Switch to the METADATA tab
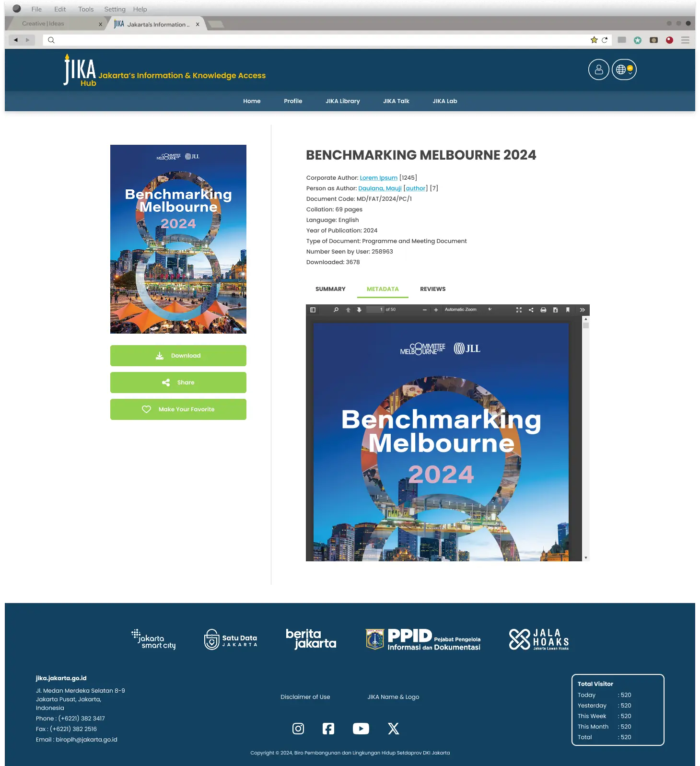This screenshot has width=700, height=766. coord(383,289)
